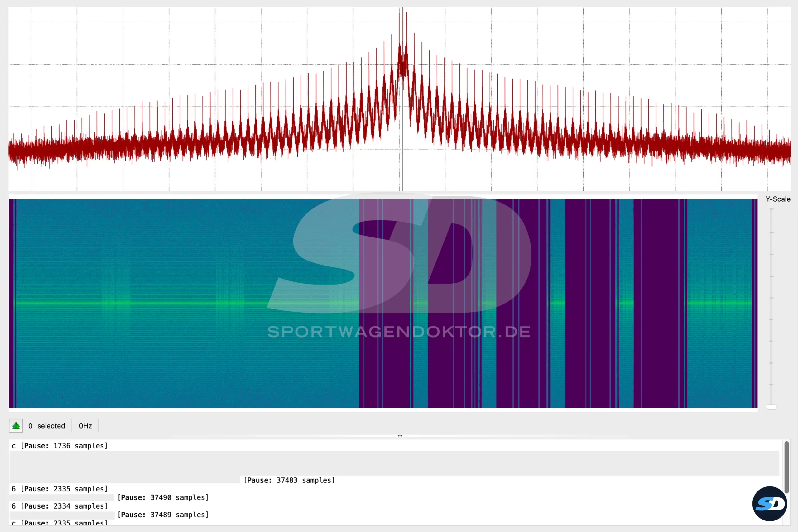Click the "0Hz" frequency readout
Image resolution: width=798 pixels, height=532 pixels.
click(85, 426)
